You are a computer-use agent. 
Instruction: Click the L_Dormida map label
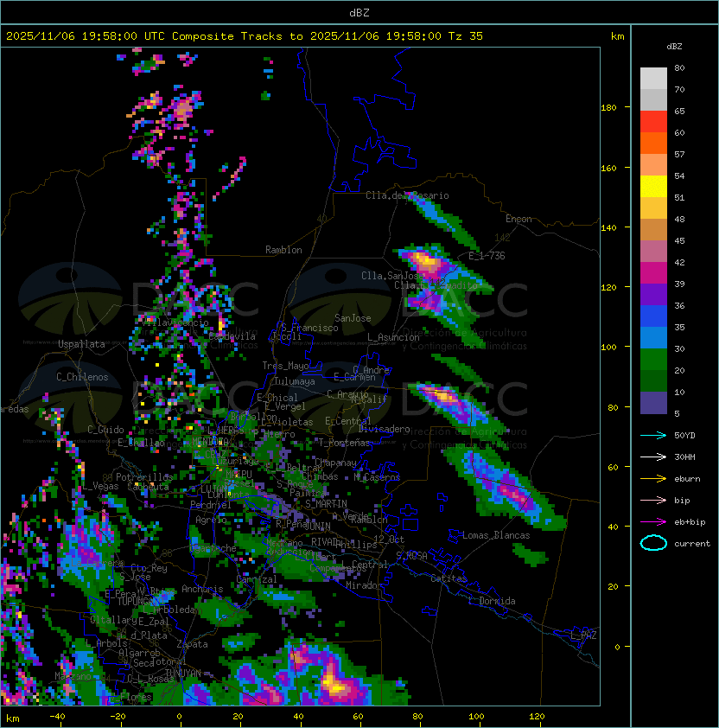(x=492, y=601)
